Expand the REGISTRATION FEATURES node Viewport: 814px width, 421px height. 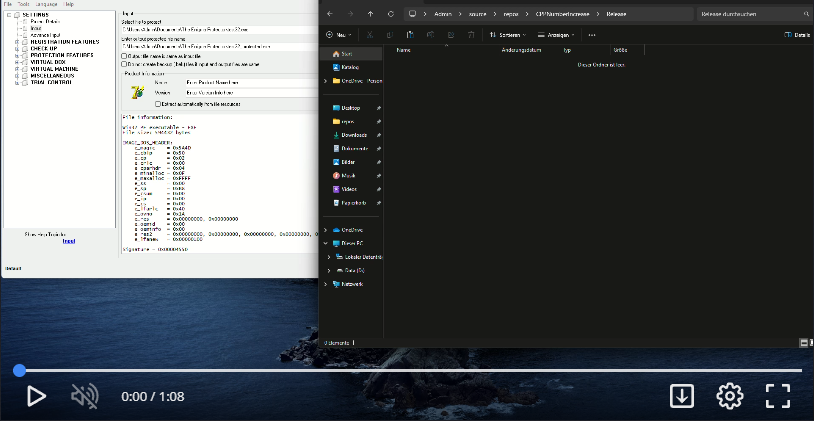pyautogui.click(x=17, y=42)
